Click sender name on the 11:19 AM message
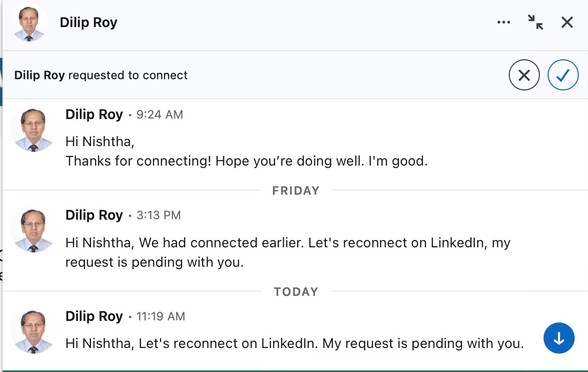The height and width of the screenshot is (372, 588). [94, 316]
